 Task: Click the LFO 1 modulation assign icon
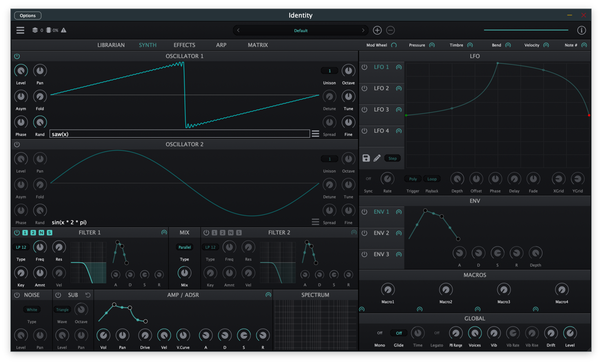[399, 67]
